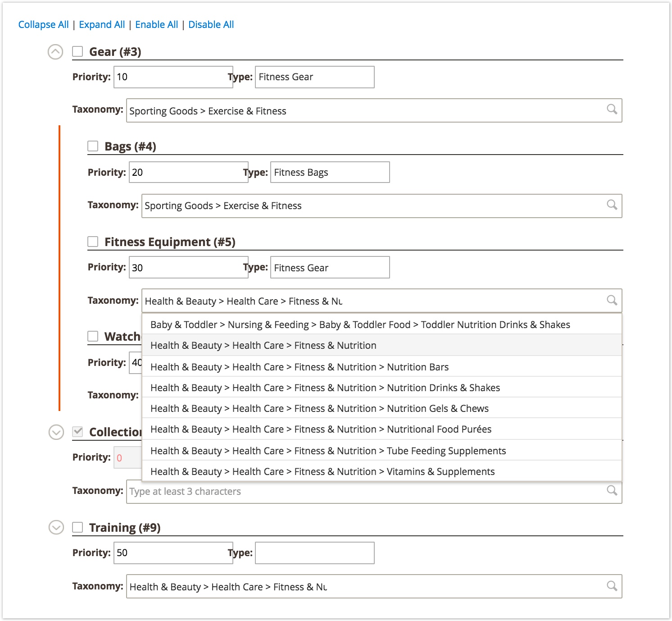Select Nutritional Food Purées suggestion

tap(382, 429)
